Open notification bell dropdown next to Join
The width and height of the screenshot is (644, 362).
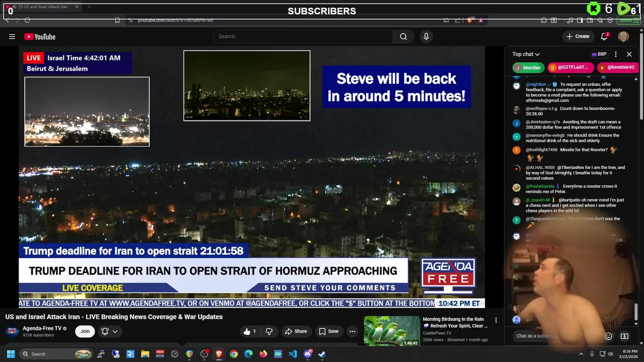pyautogui.click(x=109, y=331)
